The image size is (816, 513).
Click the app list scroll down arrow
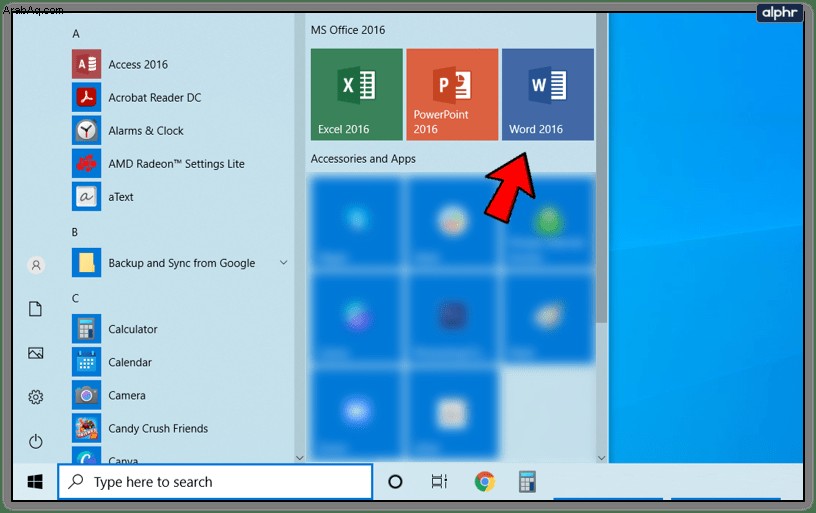299,458
